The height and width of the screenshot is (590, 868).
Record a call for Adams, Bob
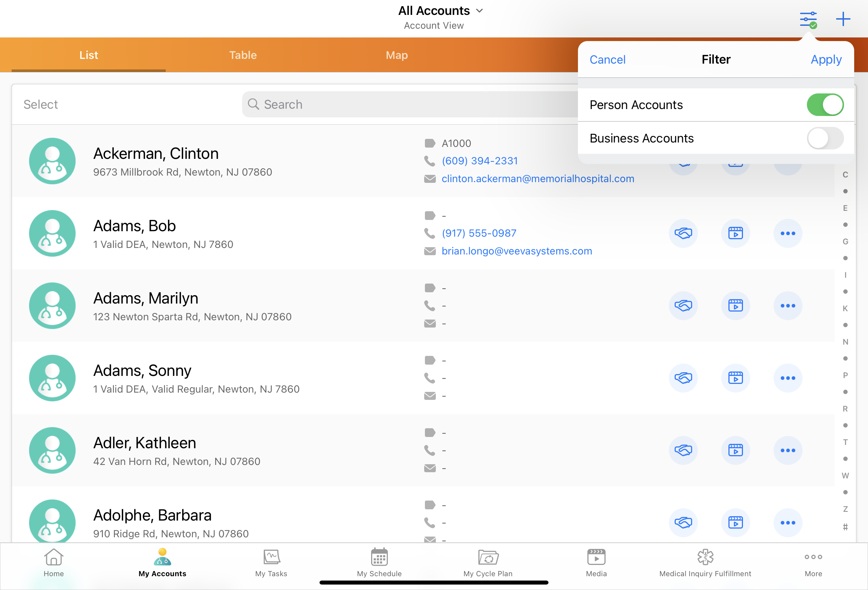pos(683,233)
